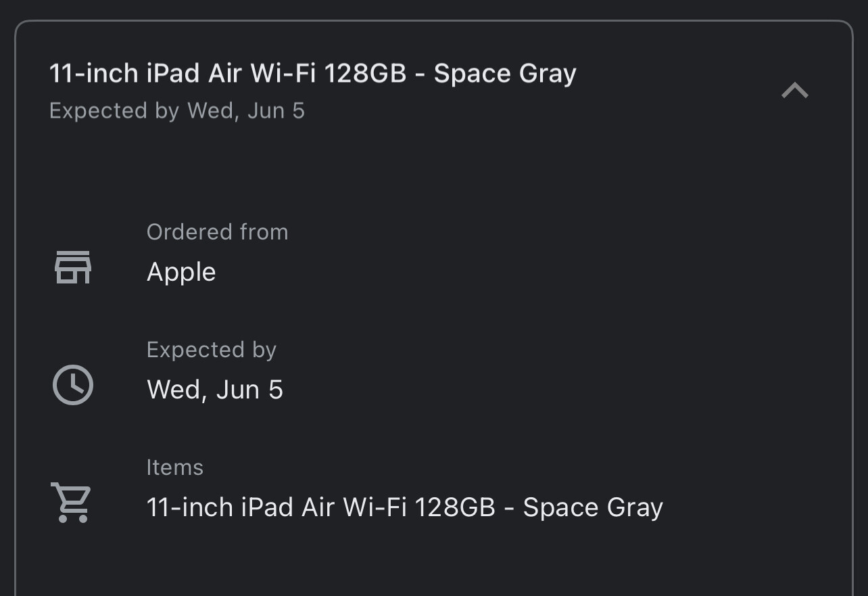Click the 'Expected by' label above the date

[x=211, y=350]
